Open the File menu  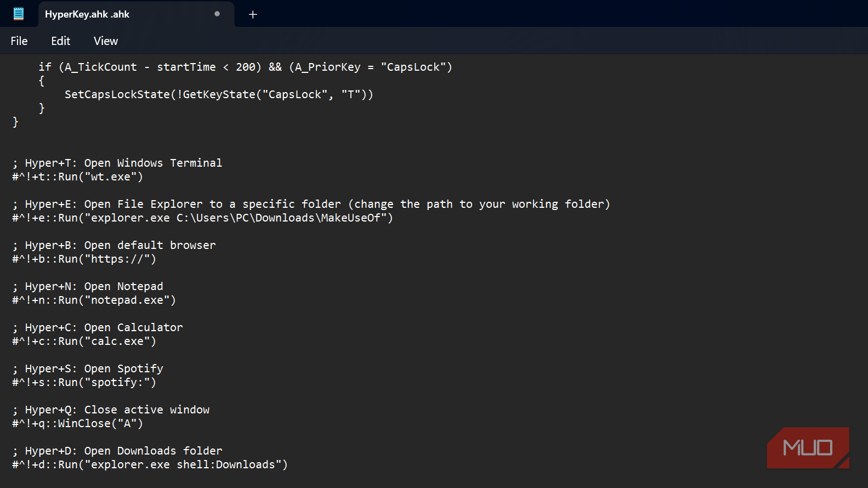click(x=19, y=41)
